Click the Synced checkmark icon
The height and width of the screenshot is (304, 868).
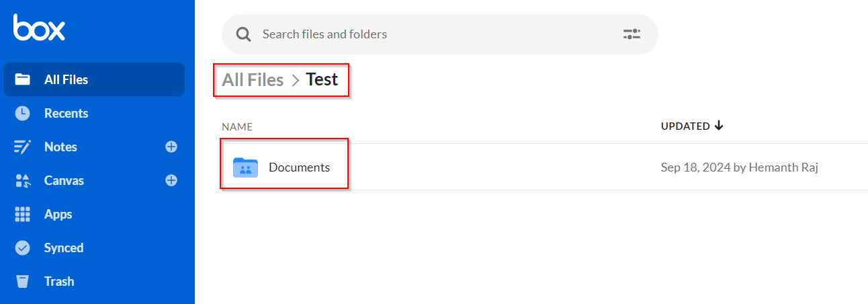click(x=23, y=248)
